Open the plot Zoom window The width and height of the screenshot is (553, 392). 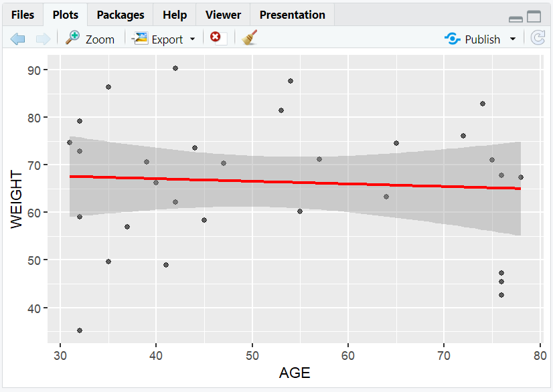click(x=90, y=38)
